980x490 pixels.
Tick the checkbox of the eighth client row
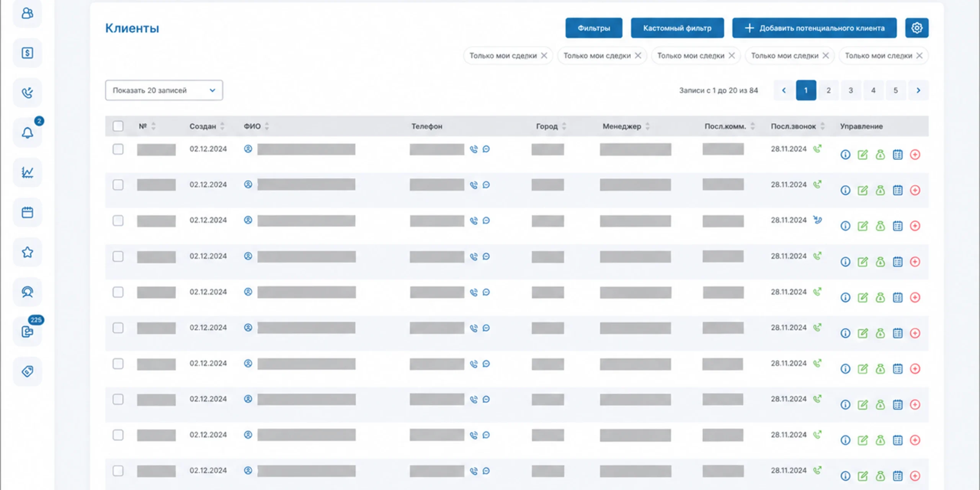pos(118,399)
